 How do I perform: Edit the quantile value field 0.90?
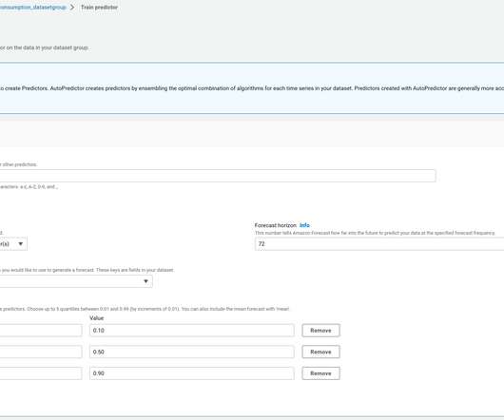click(192, 373)
